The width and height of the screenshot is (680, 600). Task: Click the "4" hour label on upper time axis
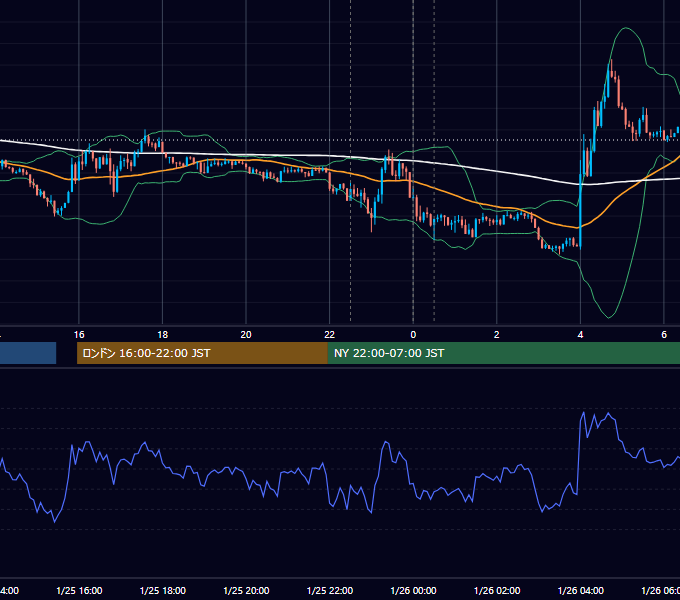click(580, 335)
